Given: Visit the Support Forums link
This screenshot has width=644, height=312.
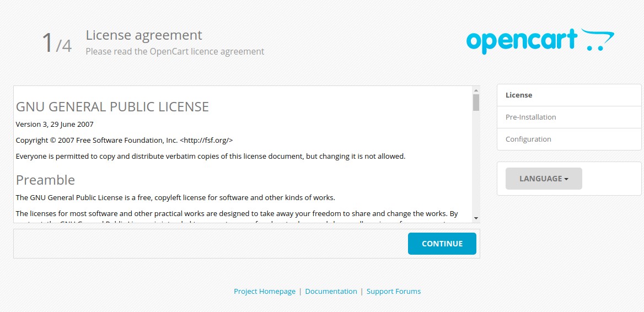Looking at the screenshot, I should click(x=394, y=291).
